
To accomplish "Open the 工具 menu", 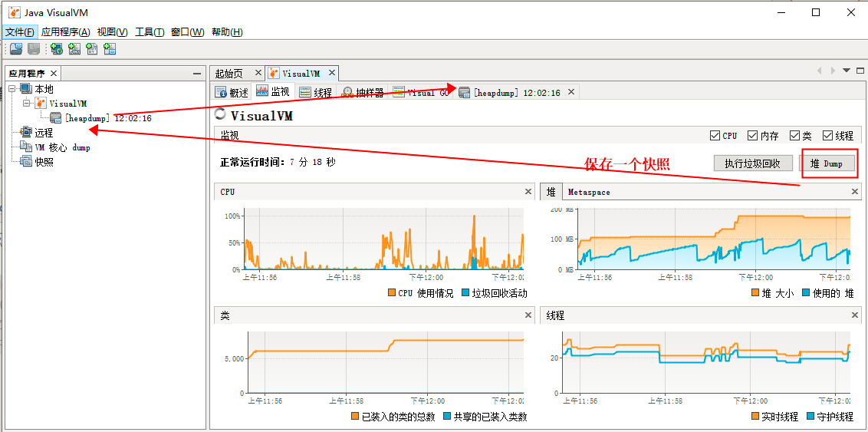I will point(150,32).
